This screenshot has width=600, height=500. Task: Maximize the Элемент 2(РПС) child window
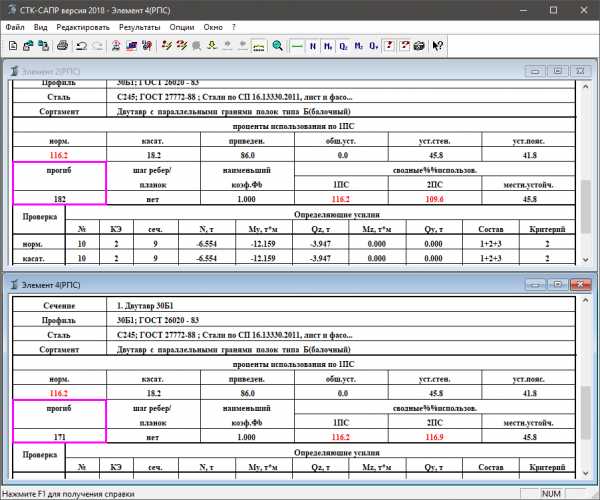click(x=557, y=71)
